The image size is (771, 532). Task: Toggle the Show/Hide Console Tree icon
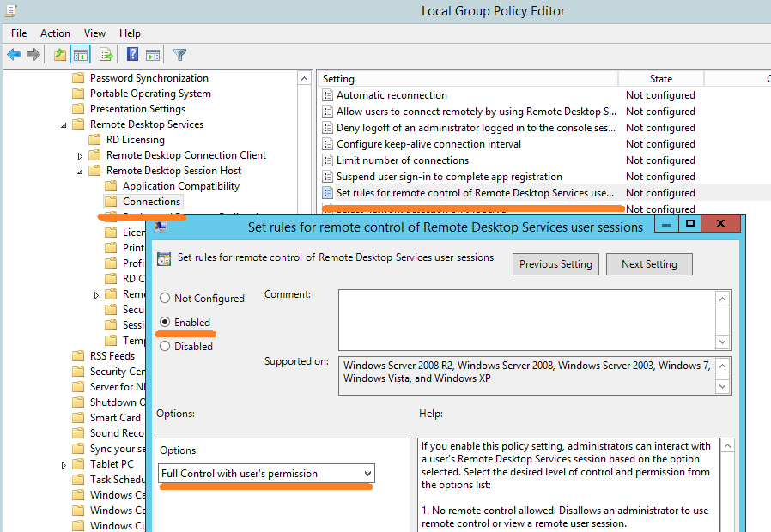tap(80, 55)
